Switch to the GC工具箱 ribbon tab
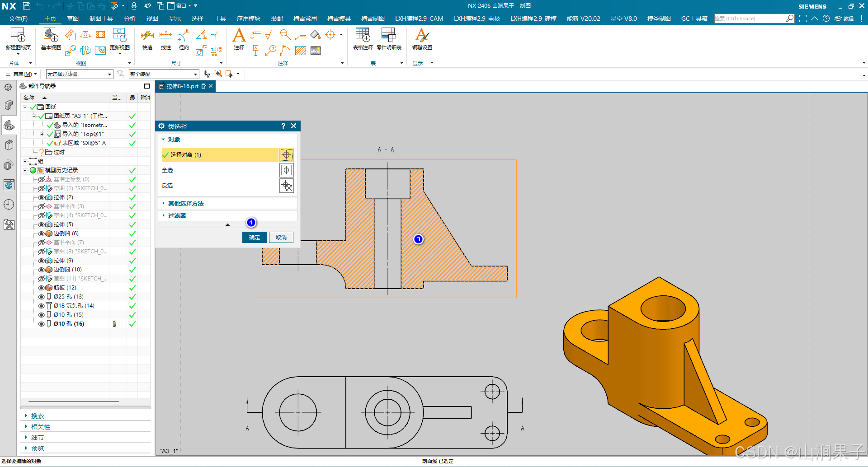The image size is (868, 467). (694, 19)
